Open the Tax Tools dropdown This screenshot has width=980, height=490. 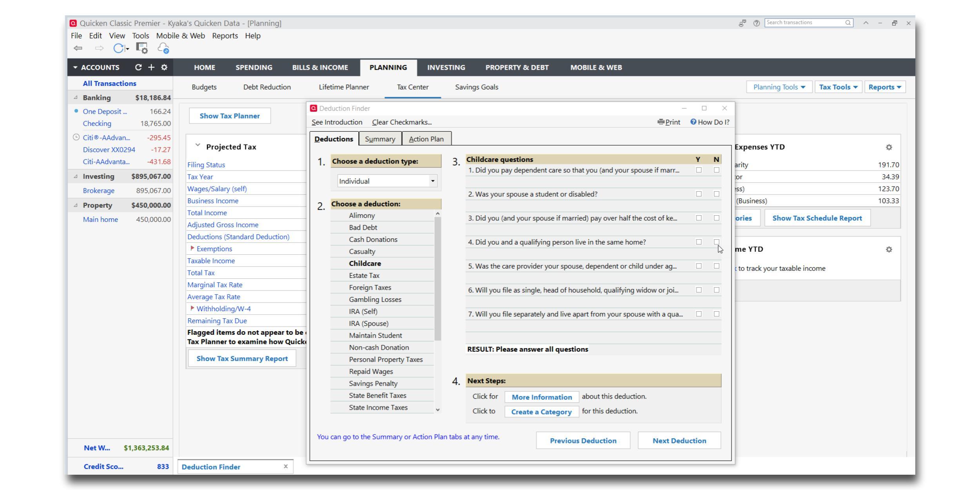838,87
